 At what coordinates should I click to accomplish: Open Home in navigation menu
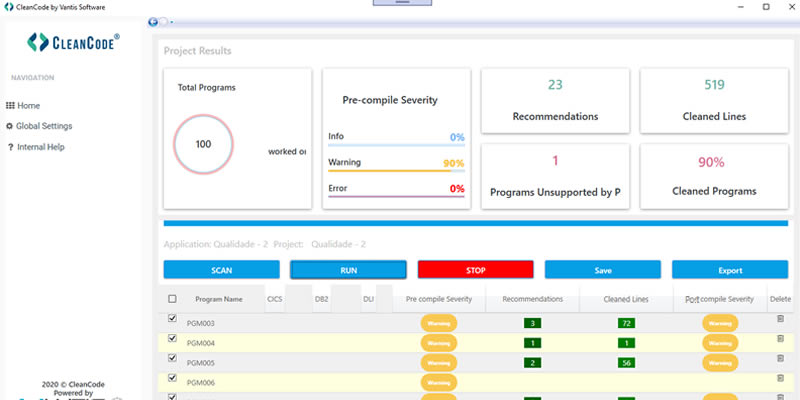[x=29, y=106]
